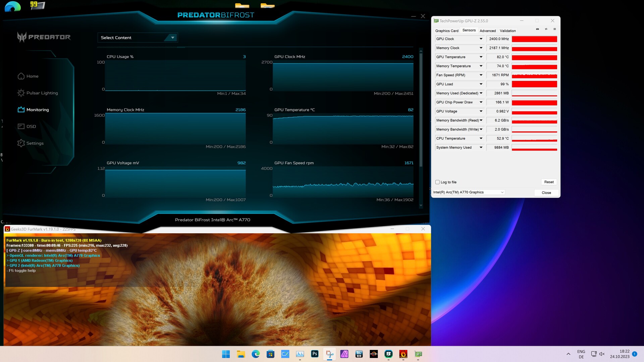Viewport: 644px width, 362px height.
Task: Click the Close button in GPU-Z
Action: [x=546, y=193]
